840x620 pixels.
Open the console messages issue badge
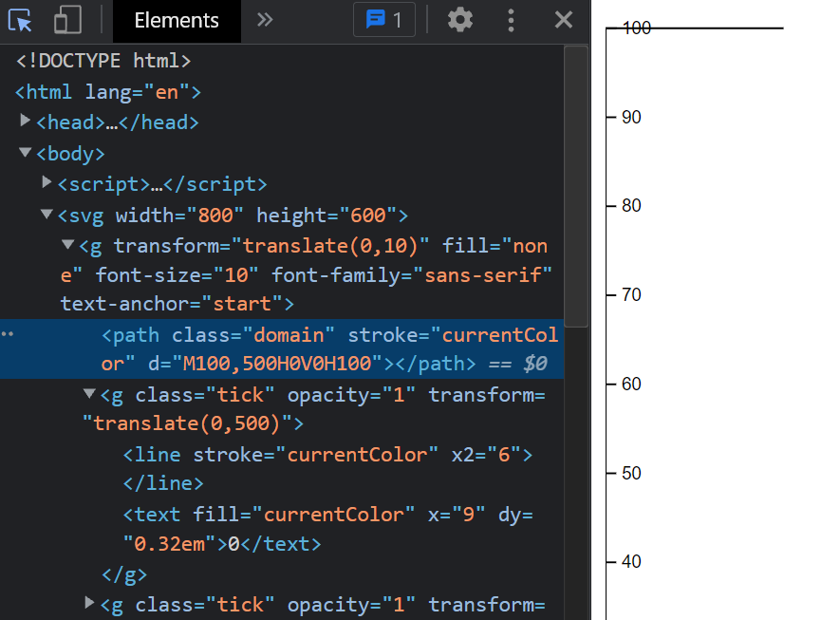[x=383, y=20]
